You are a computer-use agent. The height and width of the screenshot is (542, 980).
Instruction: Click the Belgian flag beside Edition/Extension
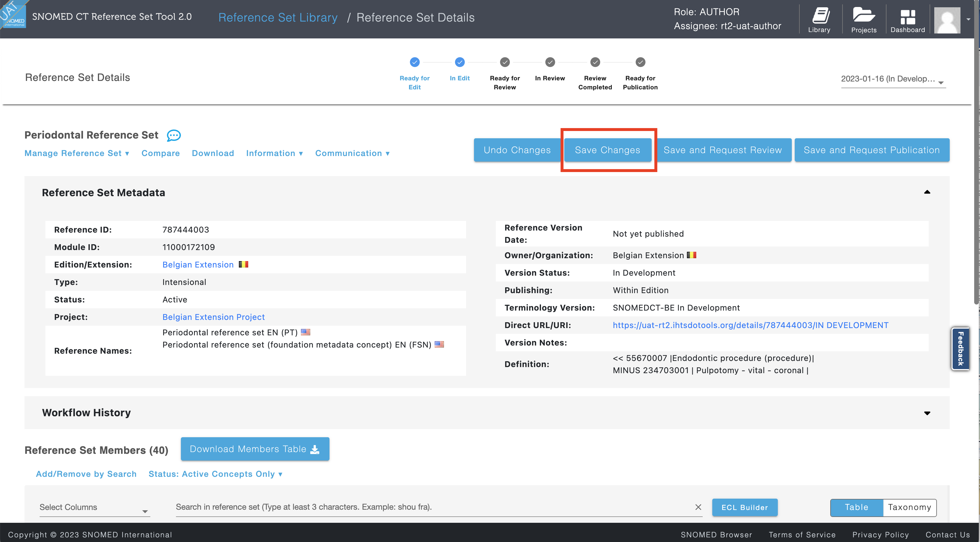point(244,265)
